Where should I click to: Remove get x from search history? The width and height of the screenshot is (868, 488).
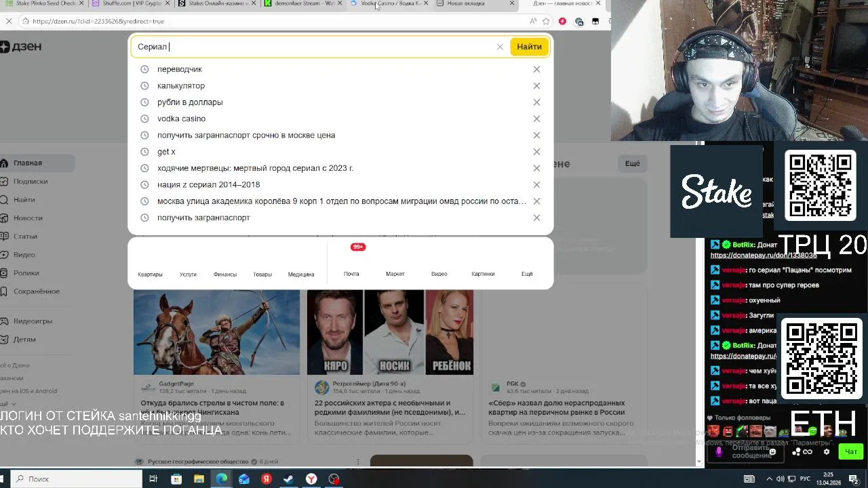(x=536, y=152)
